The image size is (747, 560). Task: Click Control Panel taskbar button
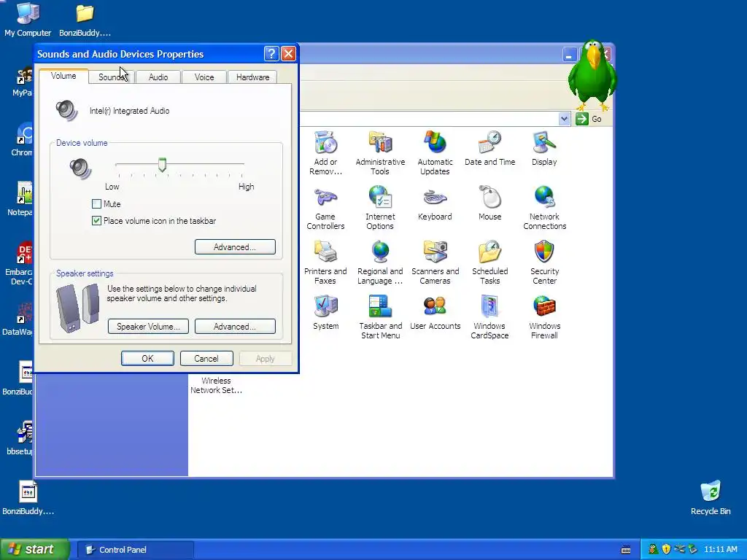coord(136,550)
